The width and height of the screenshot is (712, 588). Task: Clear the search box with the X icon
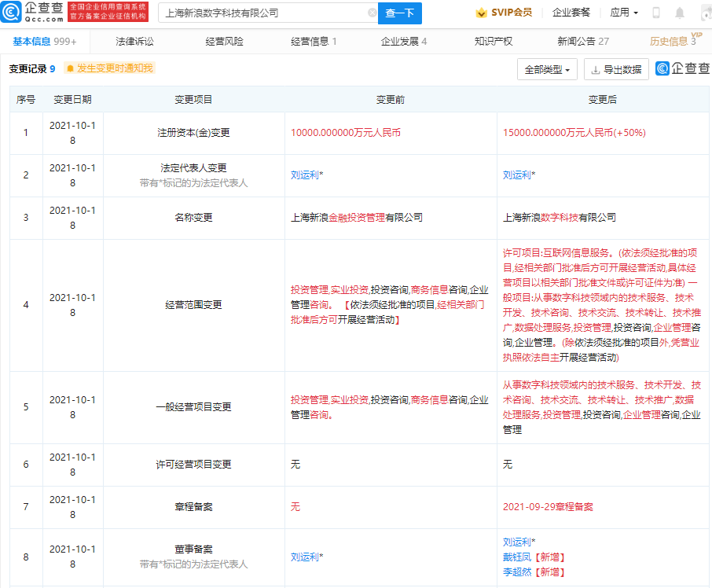372,13
